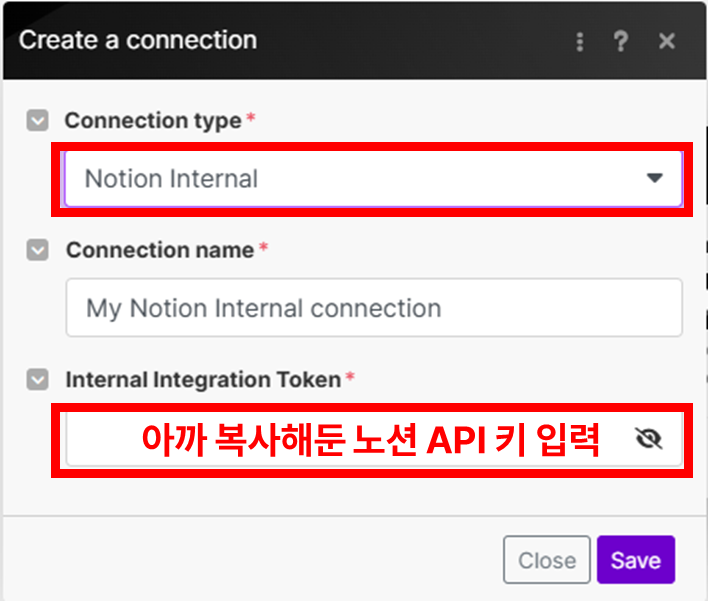This screenshot has height=601, width=708.
Task: Click the 'Create a connection' title text
Action: [x=138, y=40]
